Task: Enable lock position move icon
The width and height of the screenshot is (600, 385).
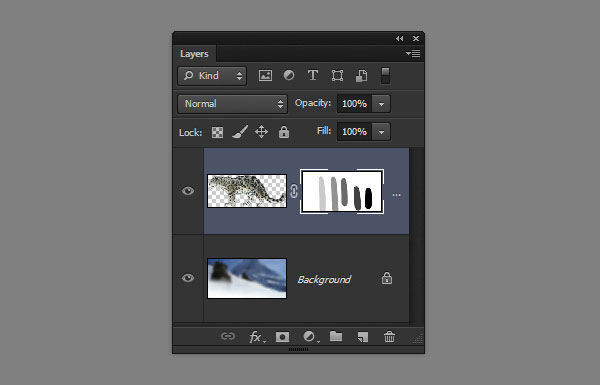Action: tap(261, 132)
